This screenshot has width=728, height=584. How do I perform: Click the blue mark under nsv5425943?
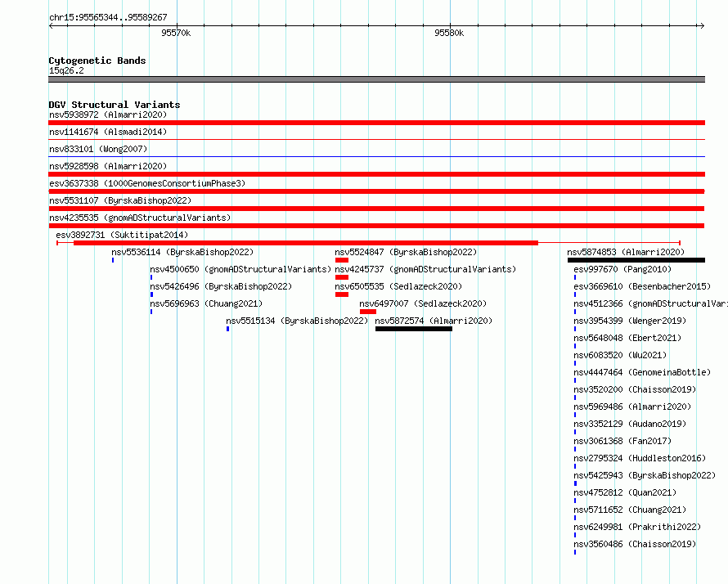click(x=576, y=483)
